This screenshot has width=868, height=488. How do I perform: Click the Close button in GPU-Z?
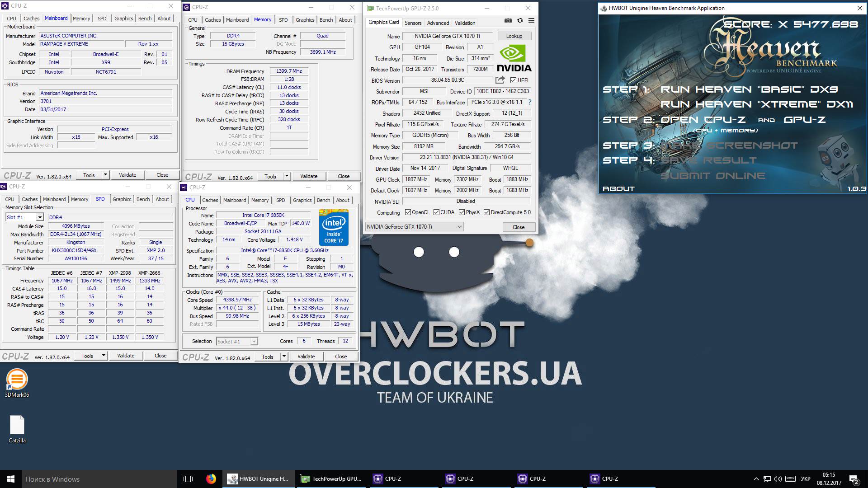pos(519,227)
